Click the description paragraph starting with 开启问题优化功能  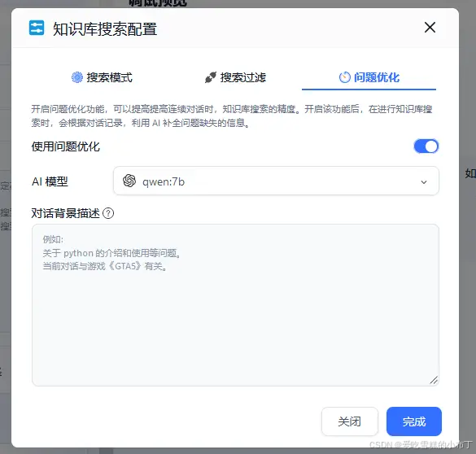click(x=232, y=116)
